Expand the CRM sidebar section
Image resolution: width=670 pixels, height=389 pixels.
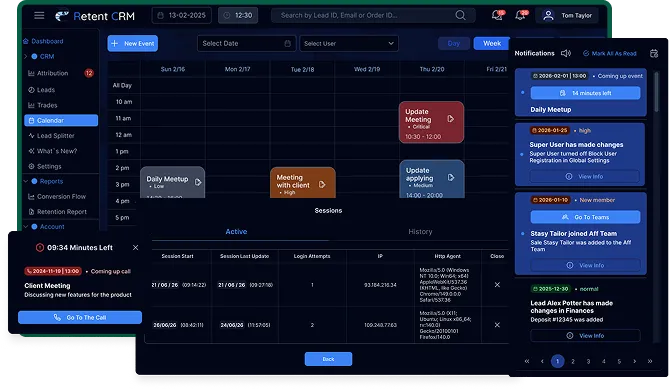coord(26,56)
